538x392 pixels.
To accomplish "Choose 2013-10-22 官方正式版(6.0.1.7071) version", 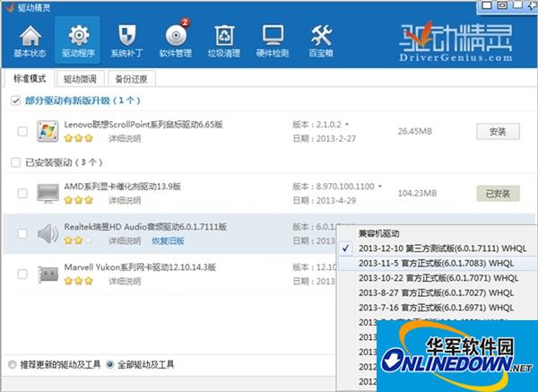I will 438,278.
